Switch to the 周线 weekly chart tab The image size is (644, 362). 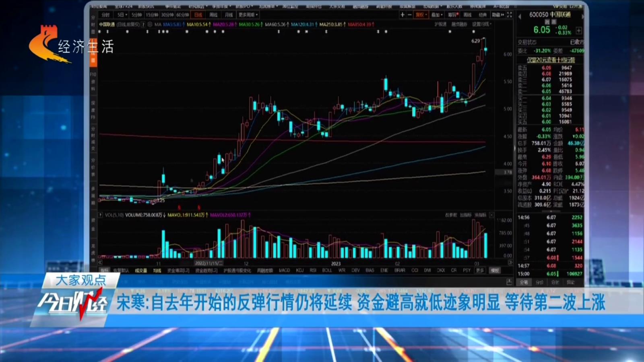tap(213, 15)
